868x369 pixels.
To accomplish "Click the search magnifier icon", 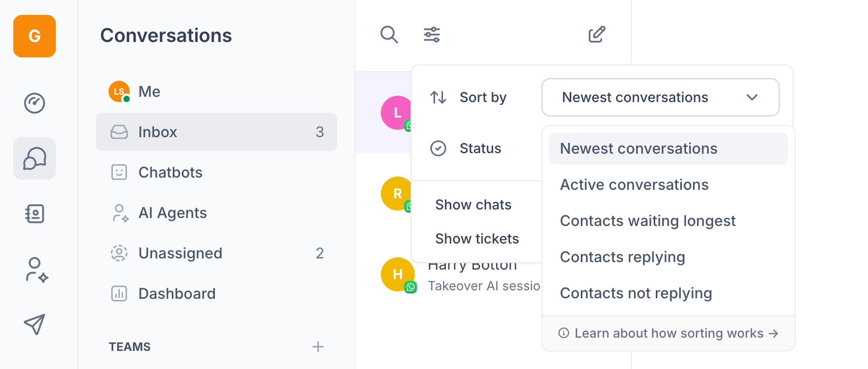I will click(389, 35).
